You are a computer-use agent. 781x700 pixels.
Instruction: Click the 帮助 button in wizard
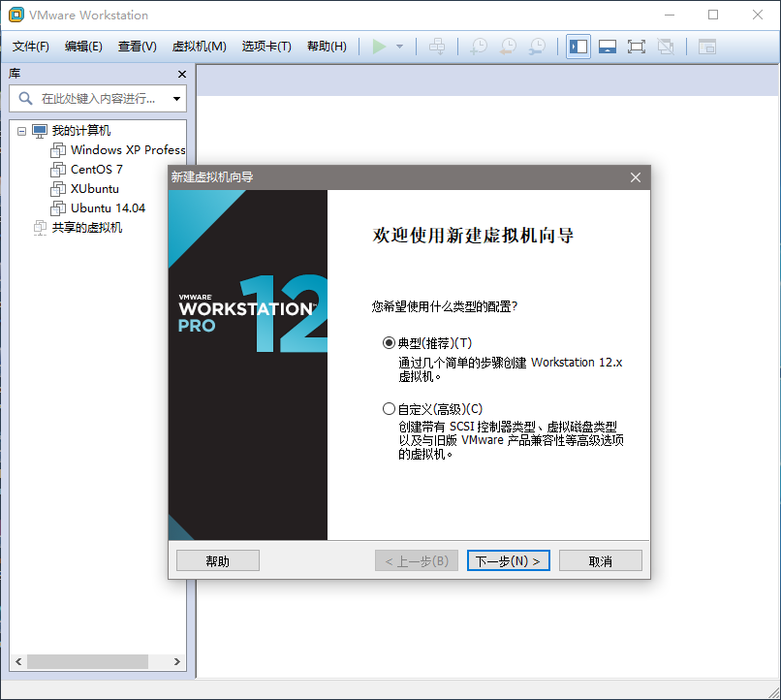click(218, 560)
